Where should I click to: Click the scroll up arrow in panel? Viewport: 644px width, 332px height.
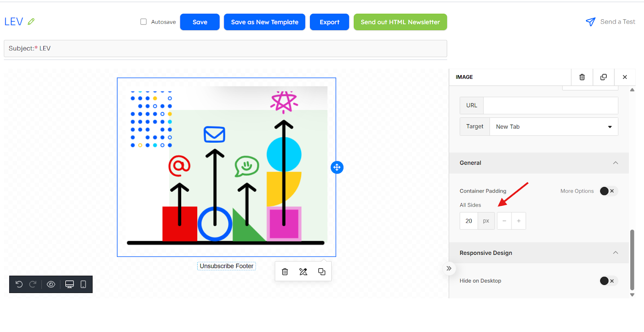click(x=632, y=90)
